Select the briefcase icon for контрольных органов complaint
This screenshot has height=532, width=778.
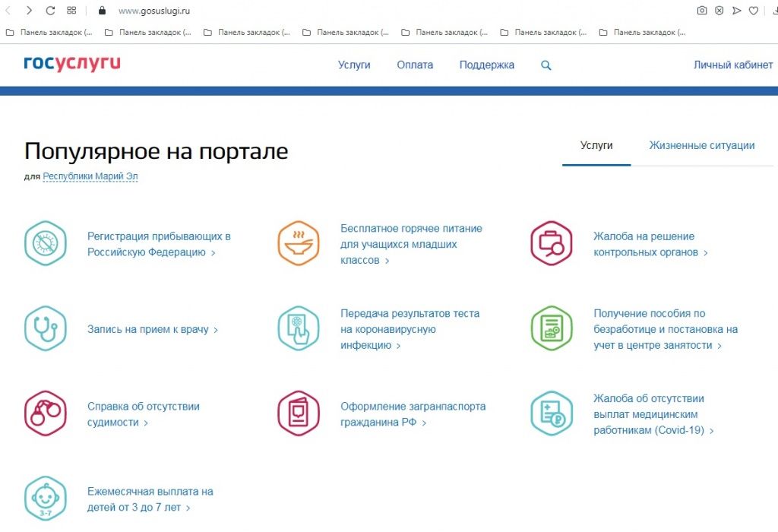click(x=551, y=244)
